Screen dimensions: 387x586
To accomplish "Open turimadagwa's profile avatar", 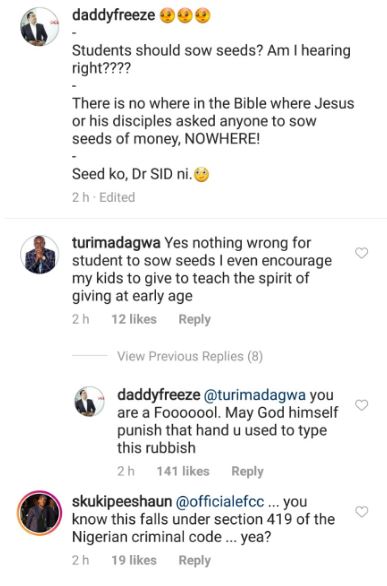I will click(39, 255).
